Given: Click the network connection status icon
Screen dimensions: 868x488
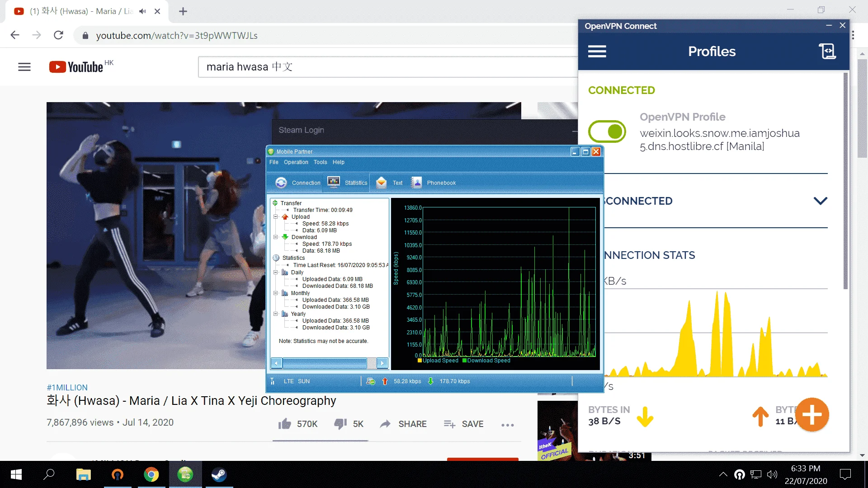Looking at the screenshot, I should [370, 381].
